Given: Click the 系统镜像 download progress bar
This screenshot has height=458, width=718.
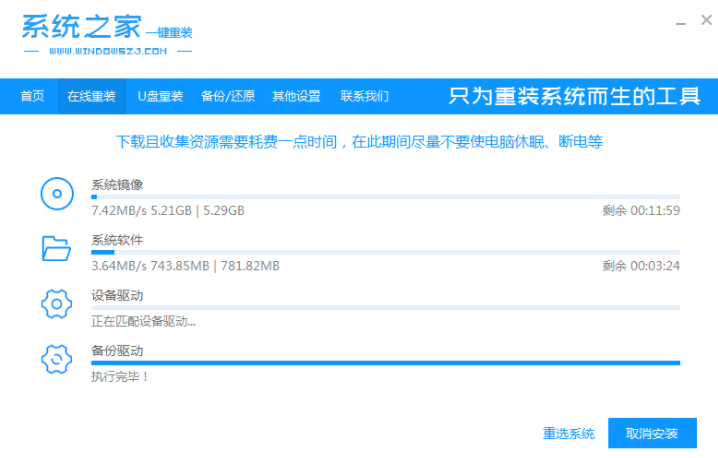Looking at the screenshot, I should click(x=385, y=198).
